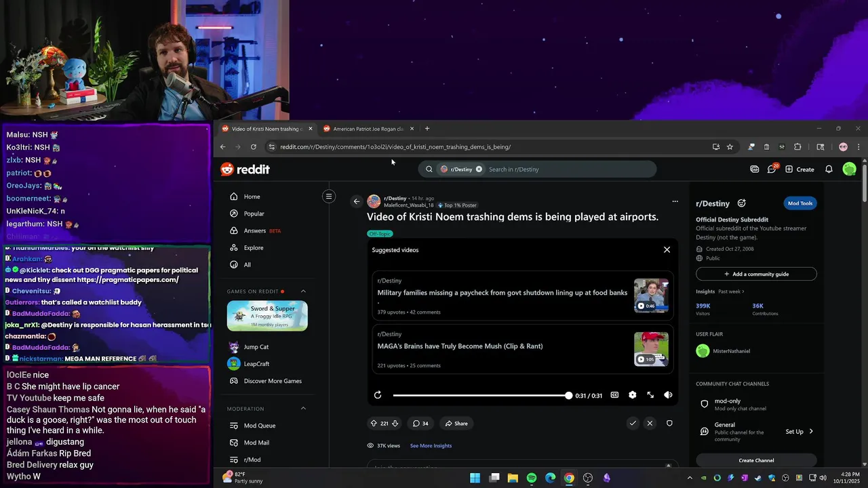Click Add a community guide
Image resolution: width=868 pixels, height=488 pixels.
[x=756, y=274]
